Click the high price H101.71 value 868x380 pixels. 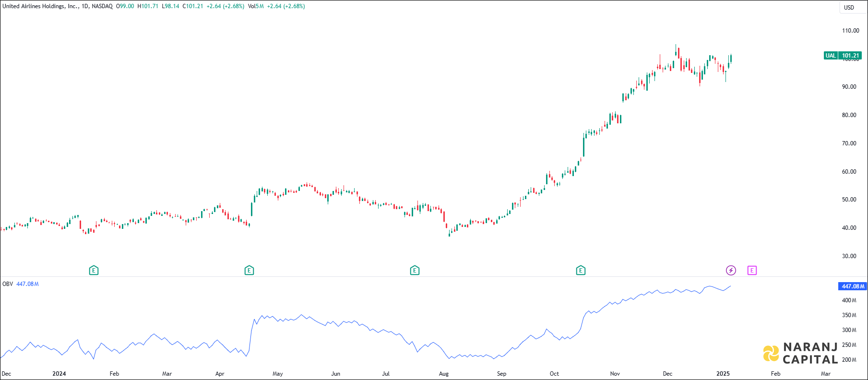148,6
